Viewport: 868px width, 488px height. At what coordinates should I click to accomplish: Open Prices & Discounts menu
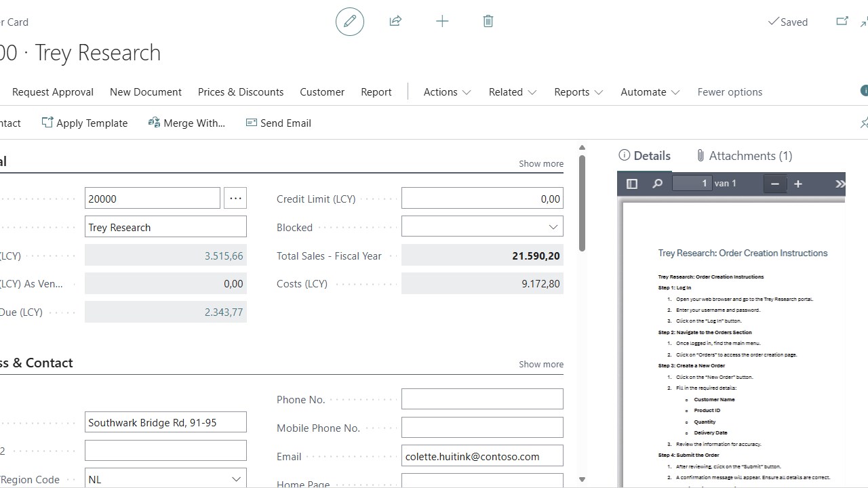(241, 92)
